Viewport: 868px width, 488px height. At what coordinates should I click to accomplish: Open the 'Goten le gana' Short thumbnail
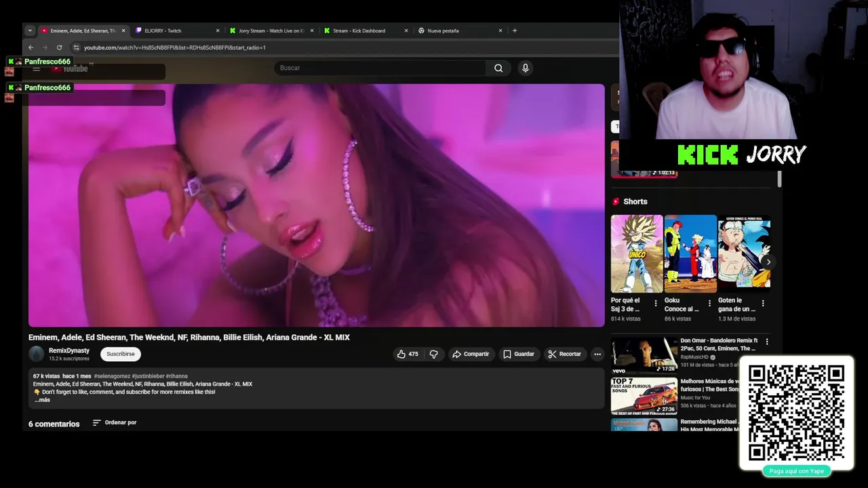pos(744,253)
